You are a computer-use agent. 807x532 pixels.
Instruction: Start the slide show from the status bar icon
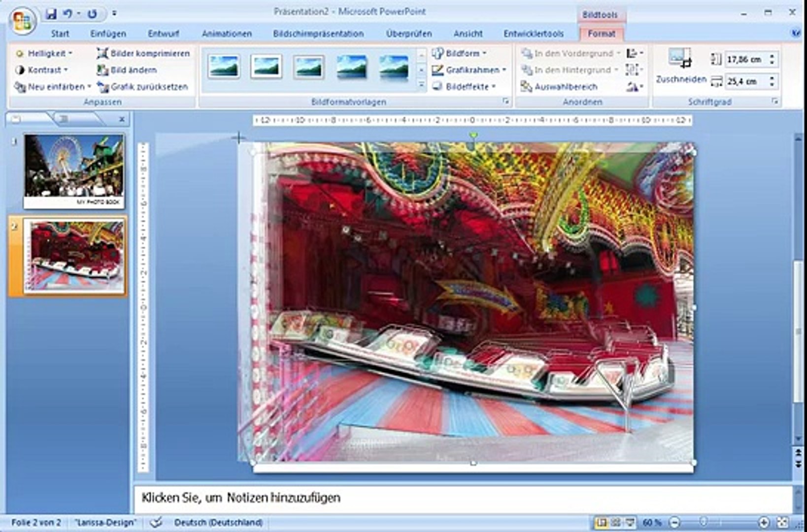coord(629,523)
